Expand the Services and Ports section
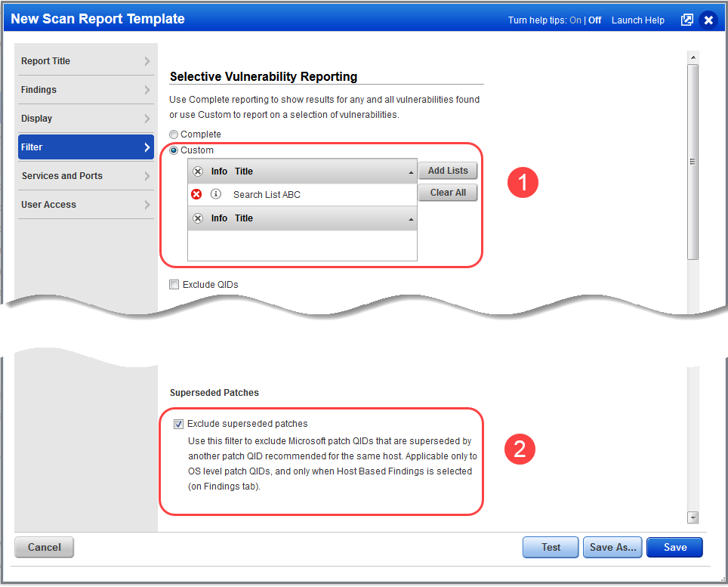Viewport: 728px width, 587px height. 85,175
